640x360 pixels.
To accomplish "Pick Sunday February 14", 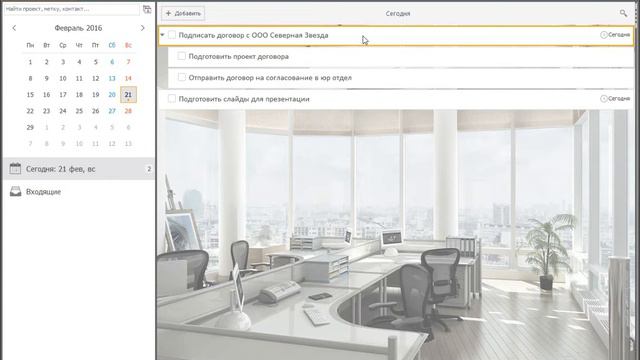I will pos(128,78).
